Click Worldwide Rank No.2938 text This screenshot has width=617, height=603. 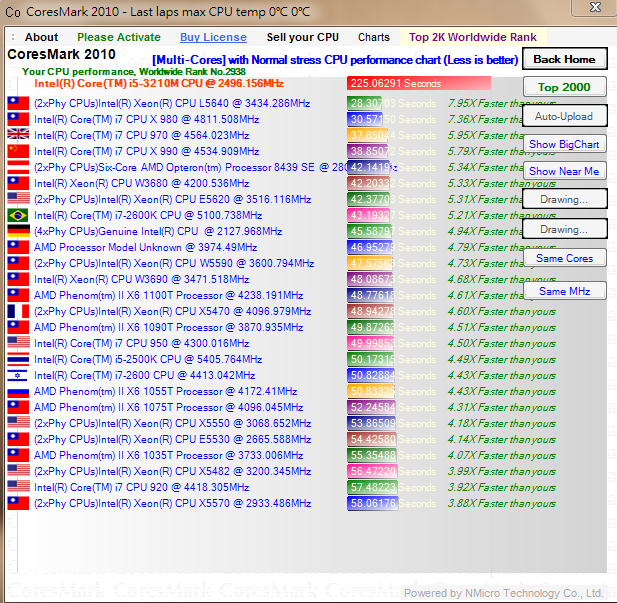[x=193, y=71]
